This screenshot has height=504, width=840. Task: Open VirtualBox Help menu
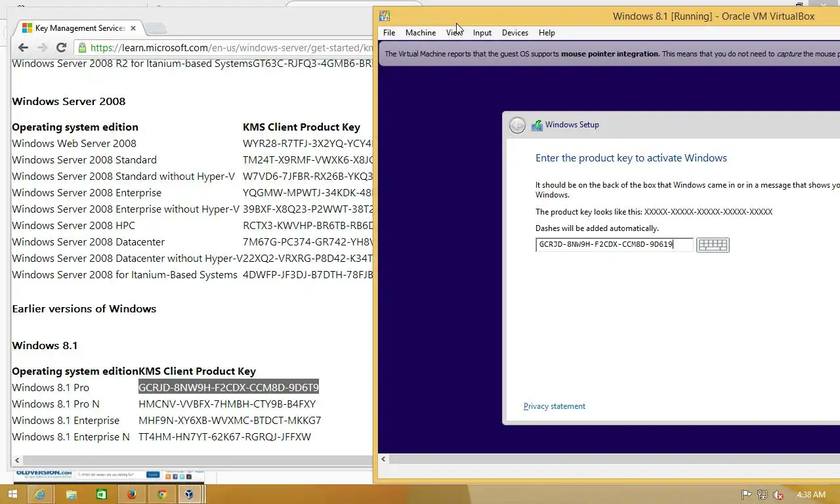(x=547, y=32)
